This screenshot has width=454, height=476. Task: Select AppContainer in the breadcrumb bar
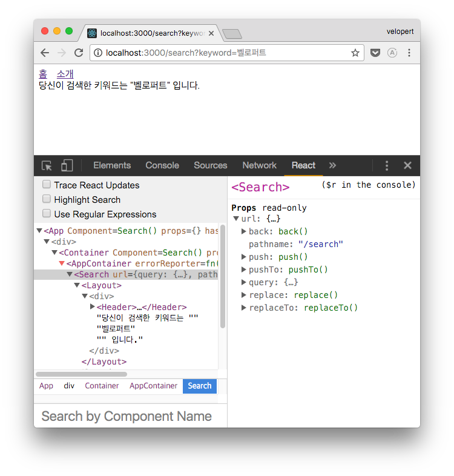click(x=153, y=386)
